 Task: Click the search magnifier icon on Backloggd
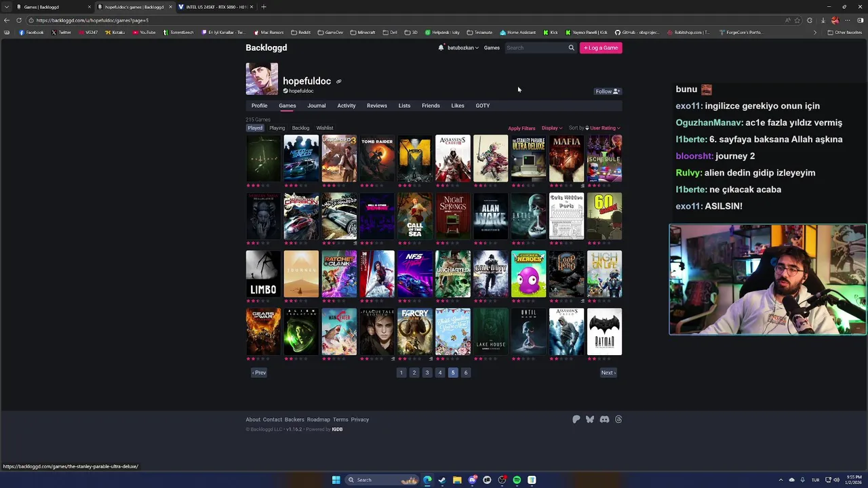pos(571,47)
